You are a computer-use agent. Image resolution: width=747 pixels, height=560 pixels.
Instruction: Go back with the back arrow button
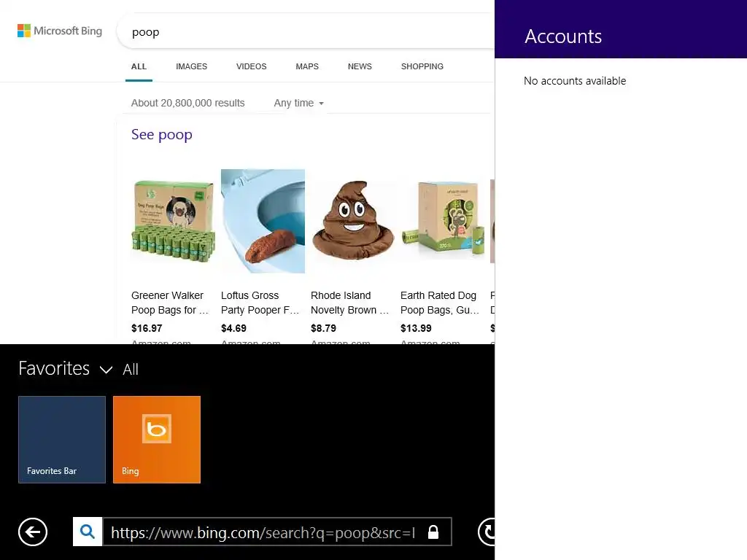(x=33, y=532)
